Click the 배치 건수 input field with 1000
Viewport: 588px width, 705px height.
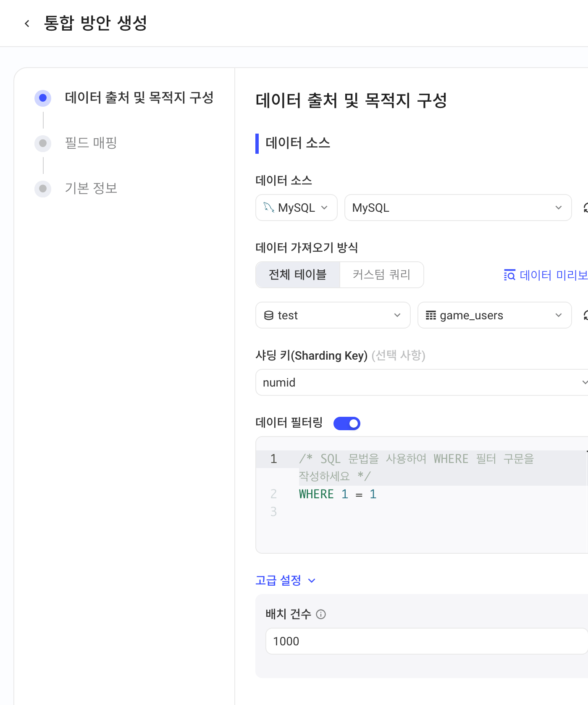click(427, 641)
